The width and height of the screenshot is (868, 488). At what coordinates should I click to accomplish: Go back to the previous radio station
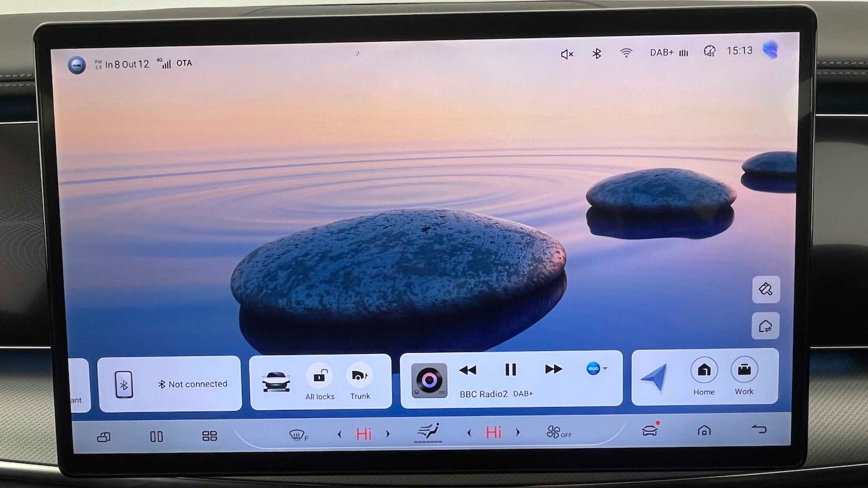[x=468, y=370]
